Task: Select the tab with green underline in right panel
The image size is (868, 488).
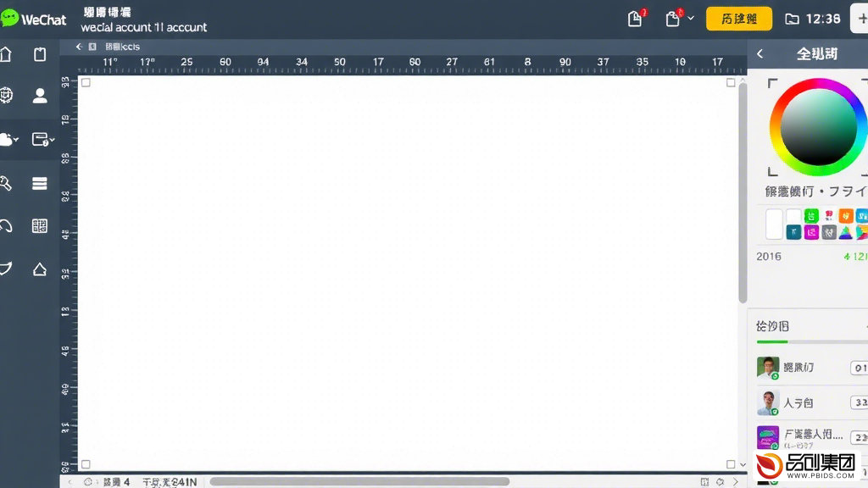Action: click(x=772, y=326)
